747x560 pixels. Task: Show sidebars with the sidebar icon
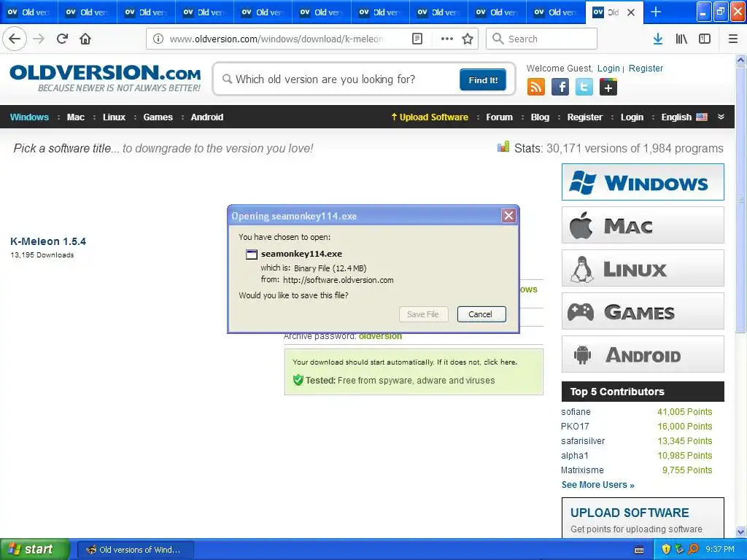(705, 39)
